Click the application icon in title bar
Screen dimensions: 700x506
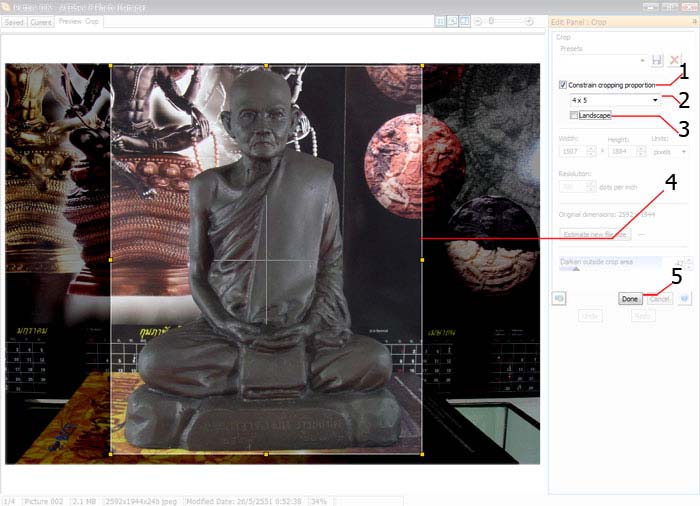tap(6, 7)
